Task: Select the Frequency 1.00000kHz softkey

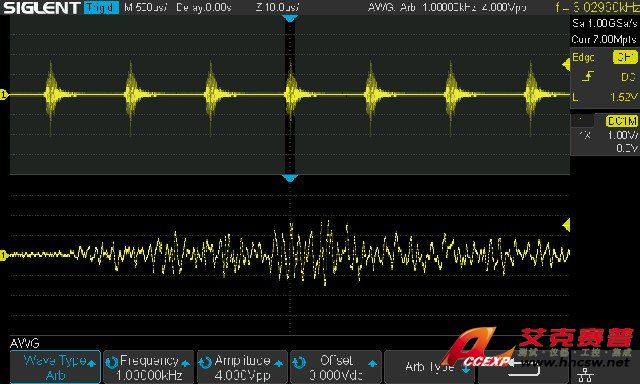Action: [x=149, y=367]
